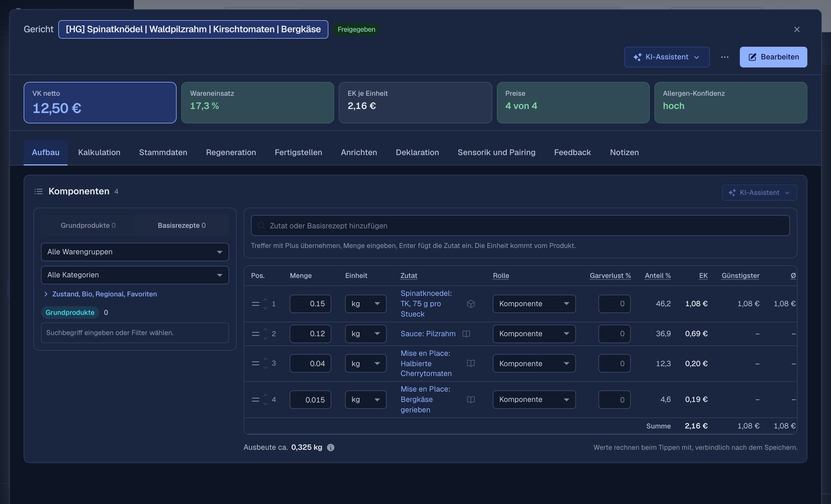Click the Garverlust field for Halbierte Cherrytomaten
831x504 pixels.
[x=614, y=363]
